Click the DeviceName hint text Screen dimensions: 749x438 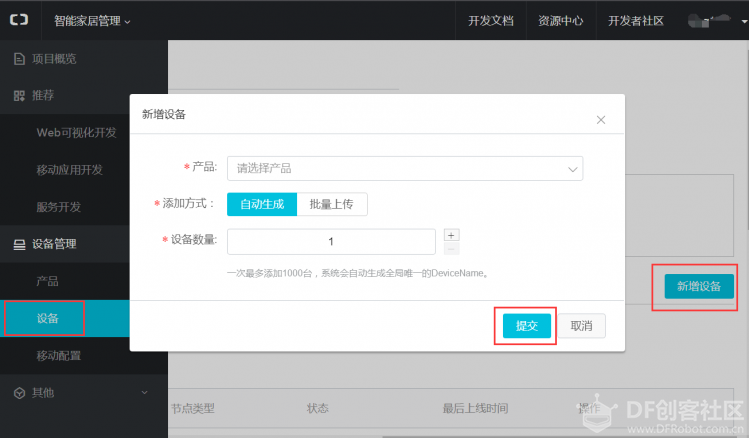point(357,273)
